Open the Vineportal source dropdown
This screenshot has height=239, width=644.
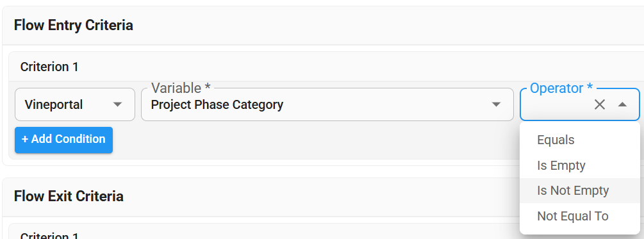[x=75, y=104]
